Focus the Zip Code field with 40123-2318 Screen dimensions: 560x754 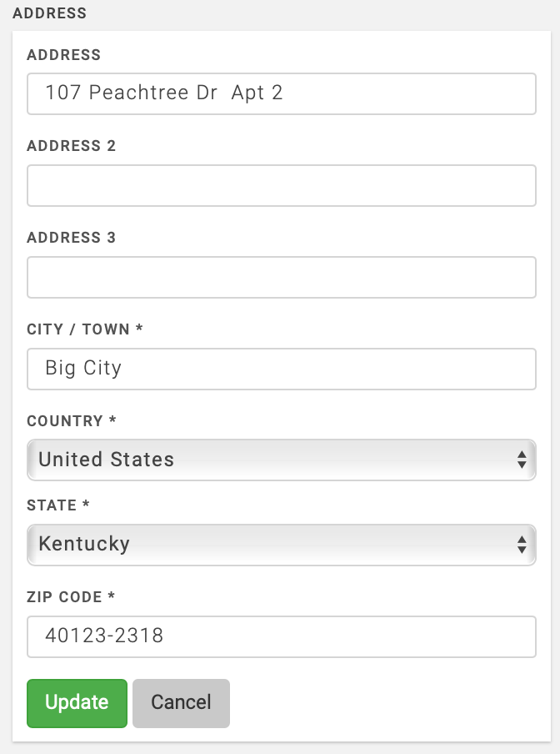pos(281,636)
